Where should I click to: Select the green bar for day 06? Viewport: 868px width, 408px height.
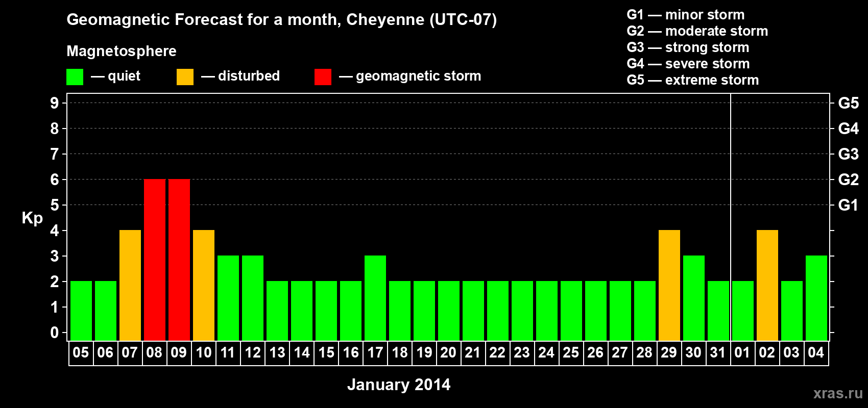[106, 311]
